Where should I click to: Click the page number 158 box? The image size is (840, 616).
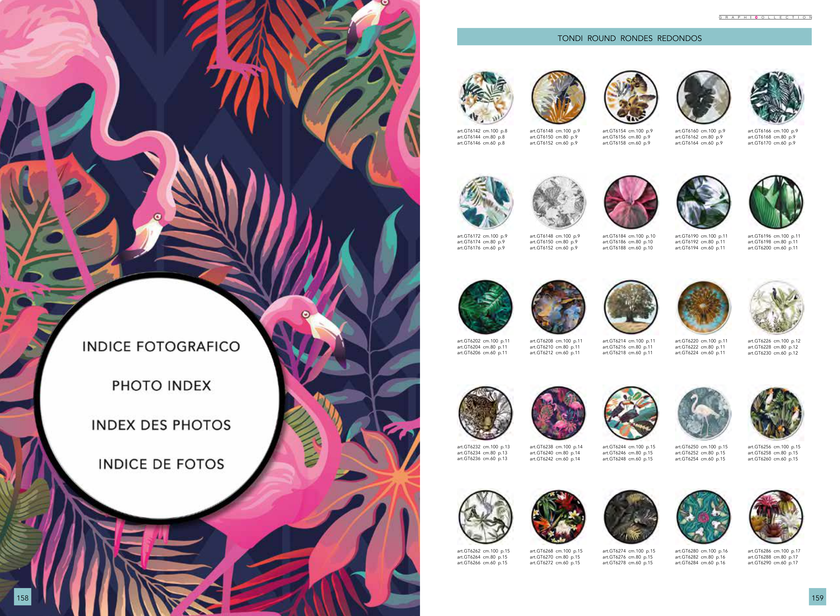point(23,598)
